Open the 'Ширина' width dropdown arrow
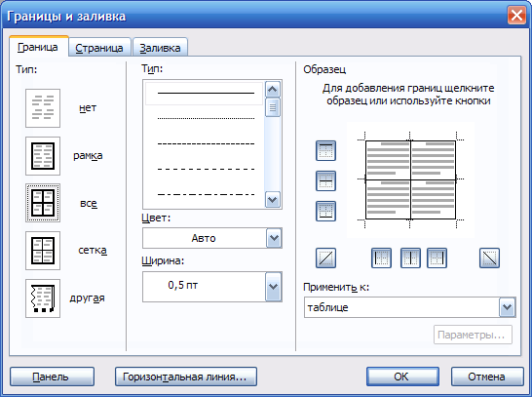This screenshot has width=532, height=397. coord(274,287)
